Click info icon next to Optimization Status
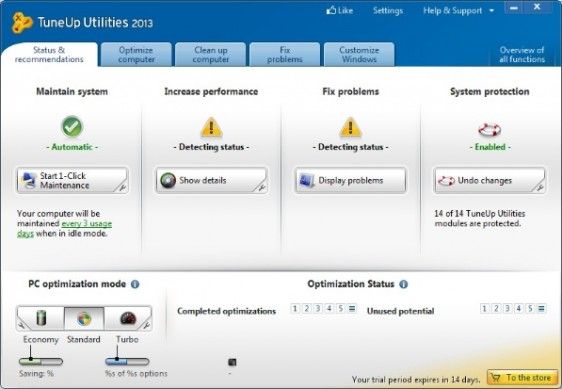The image size is (562, 389). click(x=404, y=284)
